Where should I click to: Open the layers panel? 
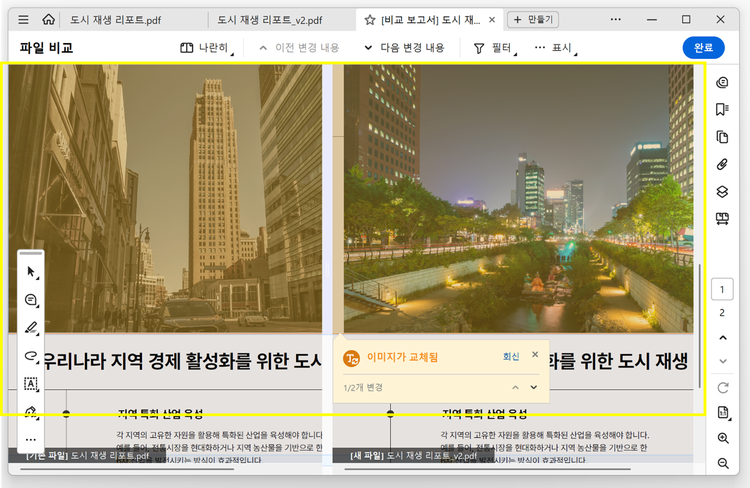[x=722, y=192]
